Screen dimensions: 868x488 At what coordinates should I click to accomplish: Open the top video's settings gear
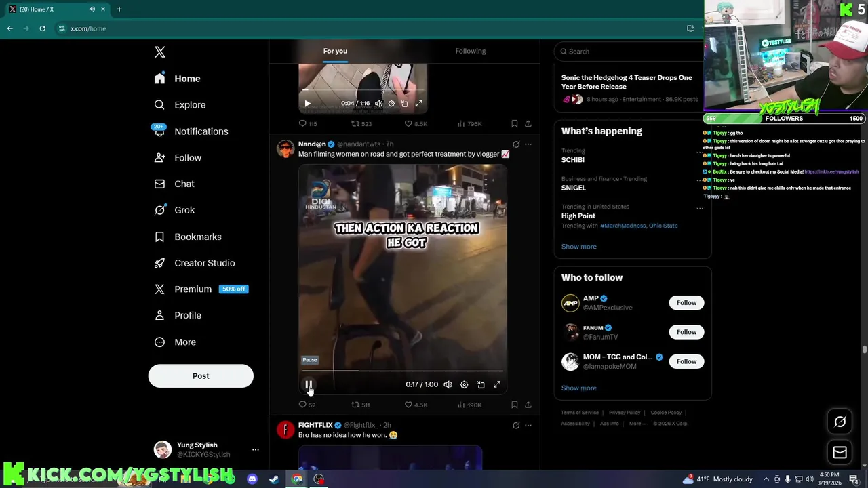tap(391, 104)
